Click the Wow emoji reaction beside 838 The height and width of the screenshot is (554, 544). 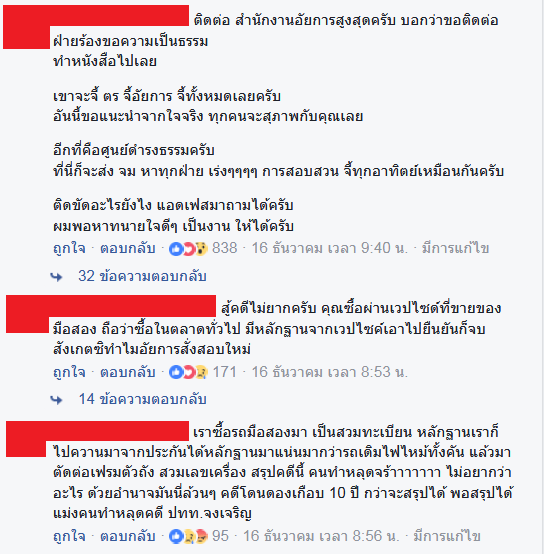tap(201, 249)
